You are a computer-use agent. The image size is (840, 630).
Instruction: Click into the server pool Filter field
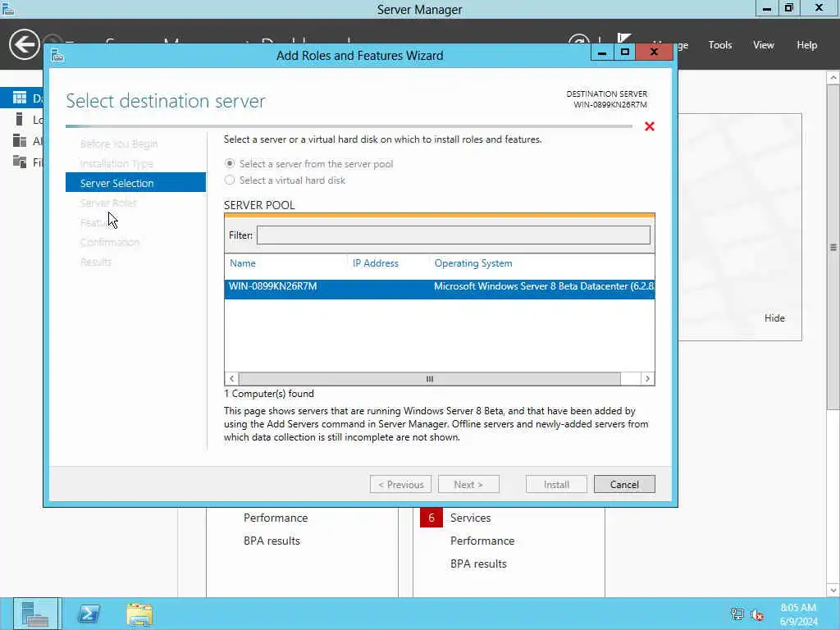coord(453,235)
